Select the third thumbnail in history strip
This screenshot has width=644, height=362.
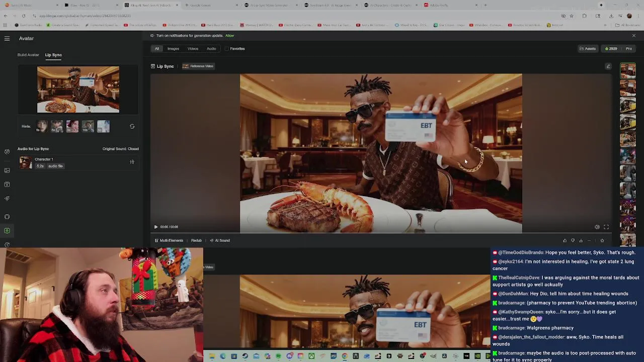click(628, 105)
